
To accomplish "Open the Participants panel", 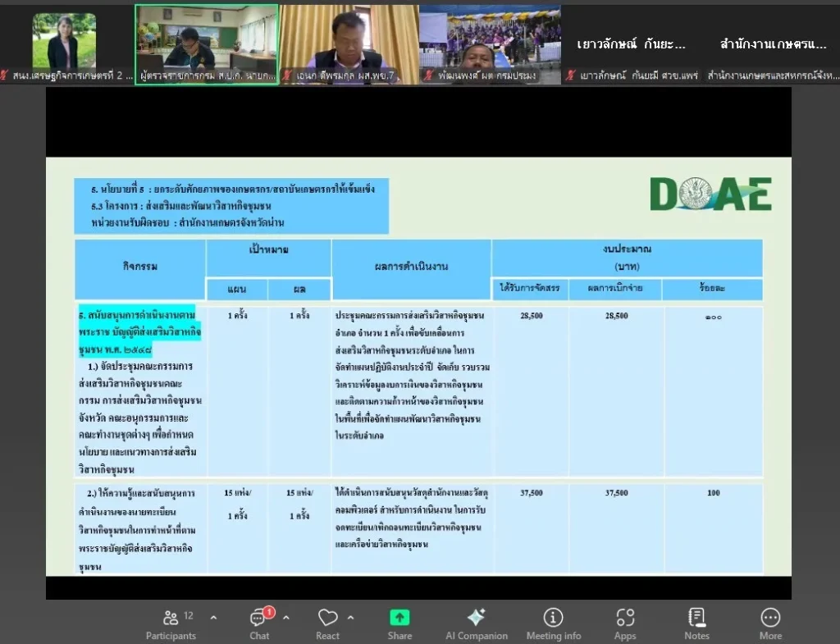I will (171, 623).
